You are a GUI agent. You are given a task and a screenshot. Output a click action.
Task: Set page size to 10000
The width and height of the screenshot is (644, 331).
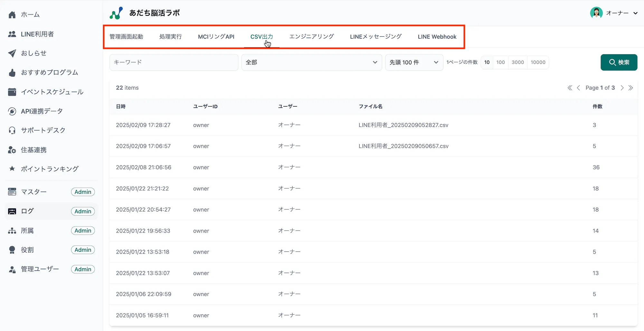[538, 62]
